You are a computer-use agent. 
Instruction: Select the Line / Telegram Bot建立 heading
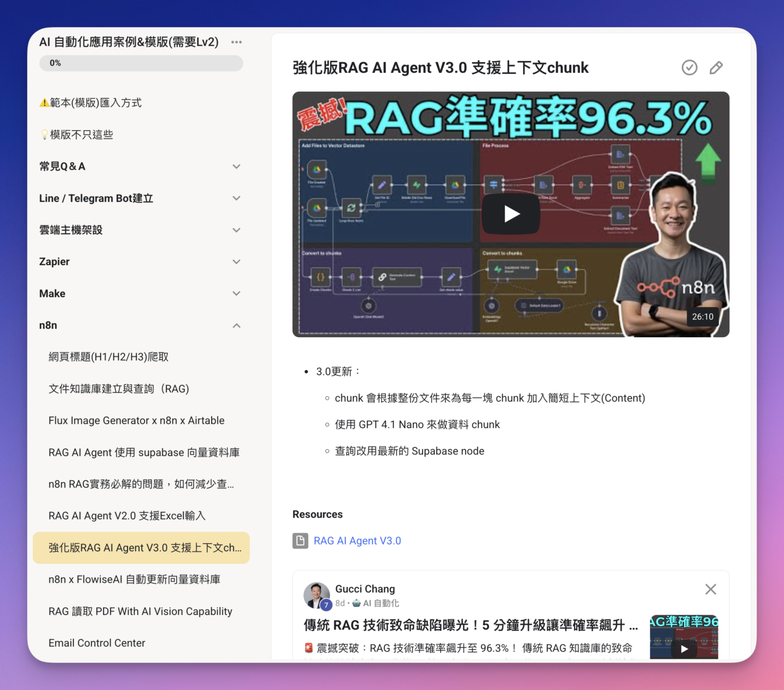pyautogui.click(x=96, y=198)
